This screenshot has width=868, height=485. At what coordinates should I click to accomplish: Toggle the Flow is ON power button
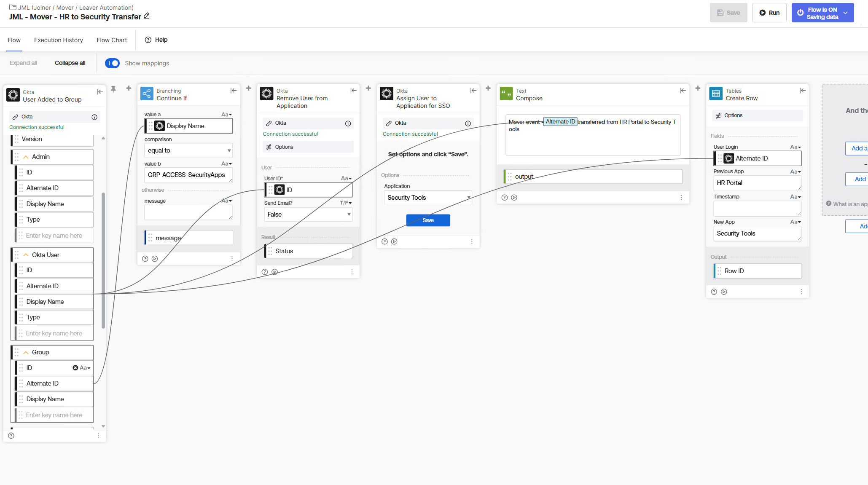(800, 13)
